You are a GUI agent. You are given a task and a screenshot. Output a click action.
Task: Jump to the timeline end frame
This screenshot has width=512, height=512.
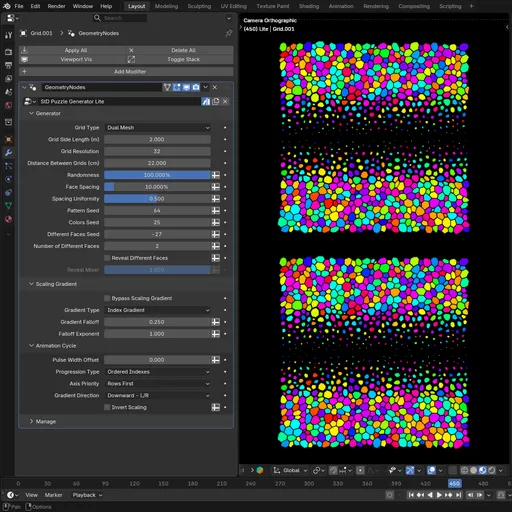[x=459, y=495]
